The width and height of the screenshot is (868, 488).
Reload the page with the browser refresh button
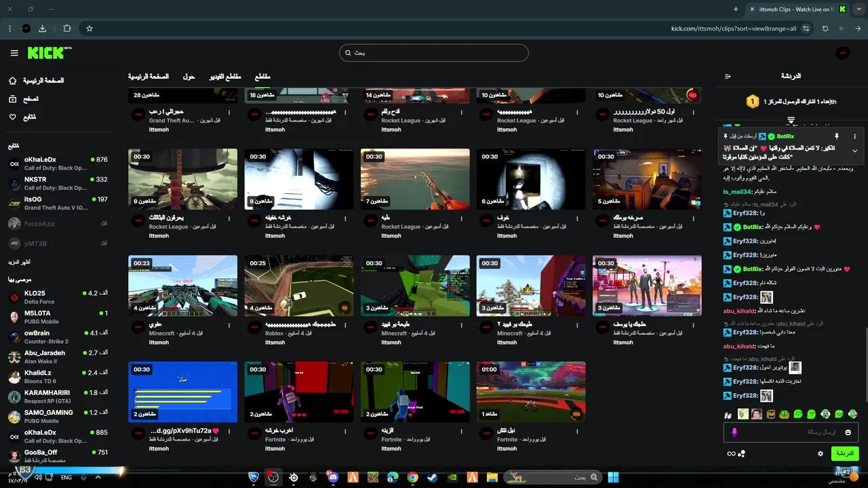pyautogui.click(x=825, y=28)
